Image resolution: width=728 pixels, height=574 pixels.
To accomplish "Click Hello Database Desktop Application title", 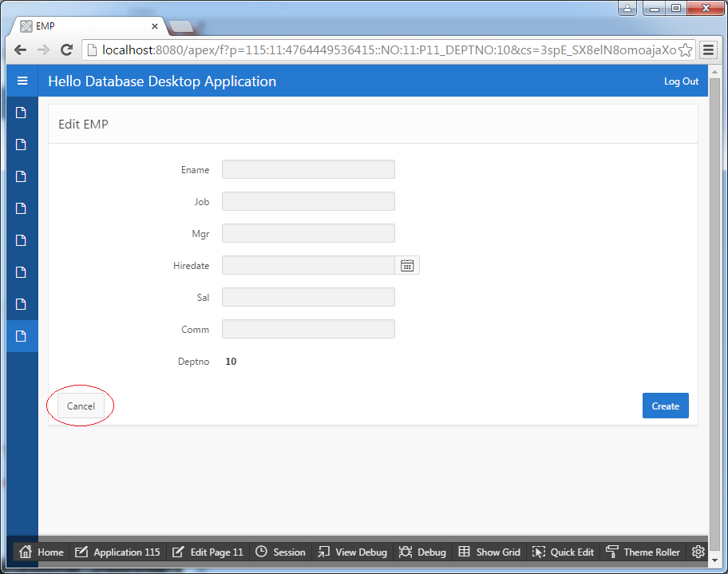I will 162,81.
